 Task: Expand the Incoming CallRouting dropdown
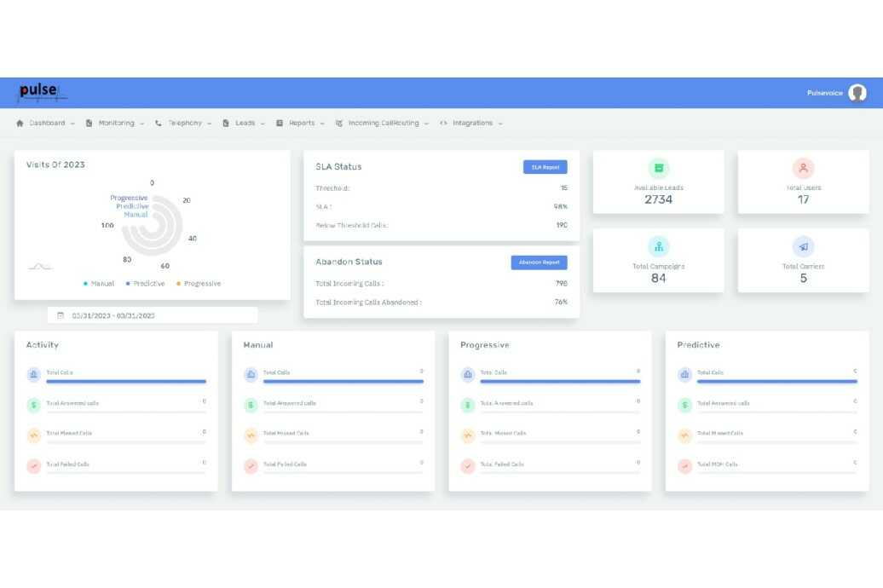pyautogui.click(x=386, y=122)
